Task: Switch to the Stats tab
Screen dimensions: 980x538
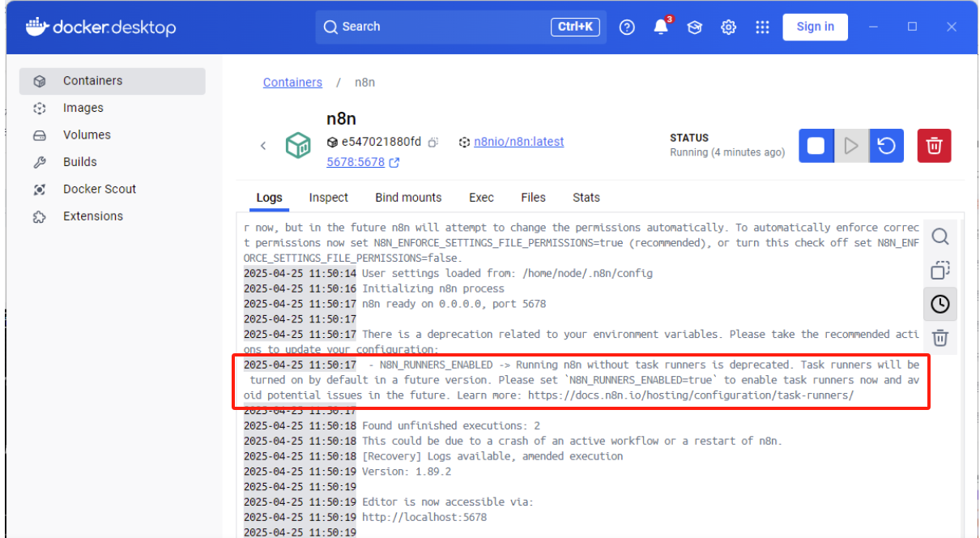Action: [x=586, y=198]
